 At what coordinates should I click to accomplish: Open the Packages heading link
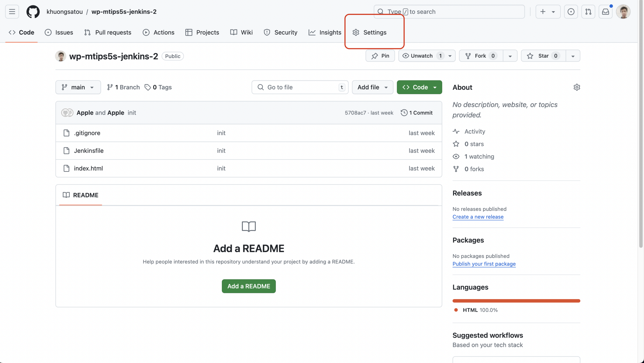click(468, 240)
